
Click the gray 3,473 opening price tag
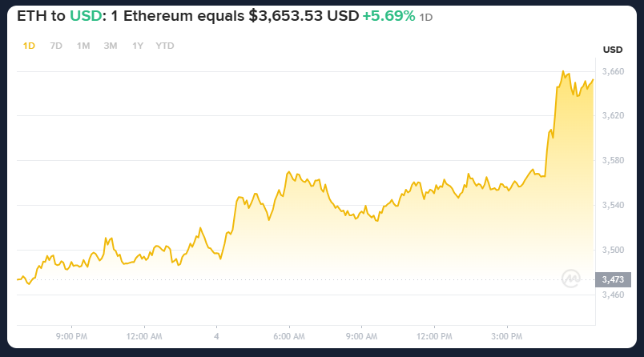point(613,279)
